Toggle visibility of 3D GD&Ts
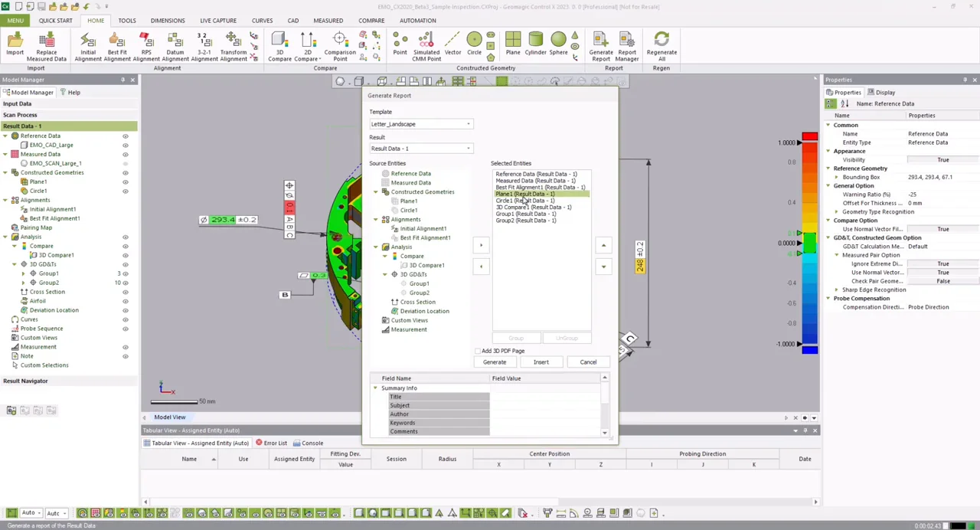 click(x=126, y=264)
